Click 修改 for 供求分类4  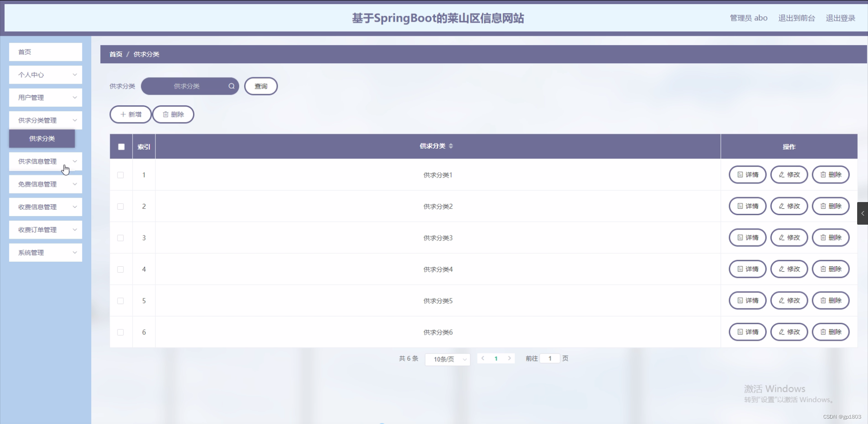click(789, 269)
